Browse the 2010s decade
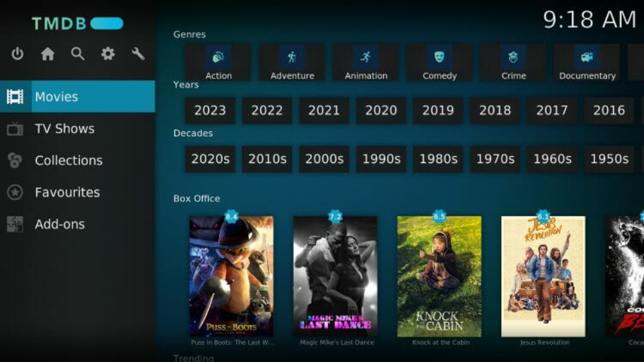Image resolution: width=644 pixels, height=362 pixels. (267, 159)
